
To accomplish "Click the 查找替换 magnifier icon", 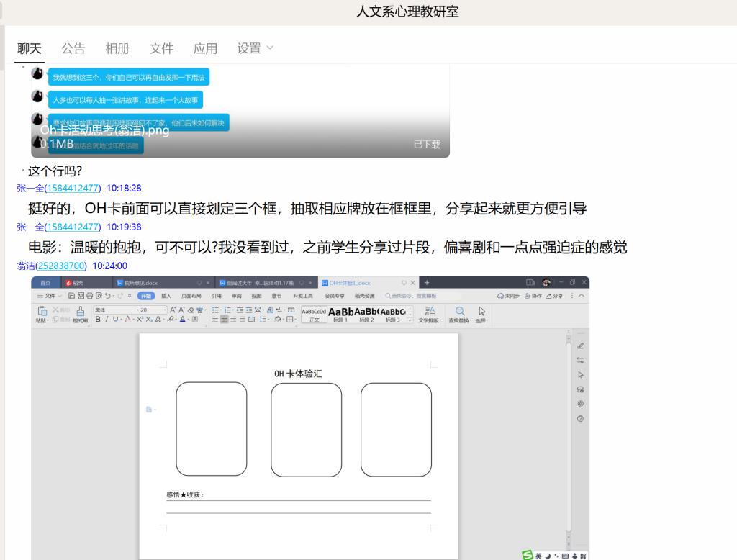I will (x=460, y=311).
